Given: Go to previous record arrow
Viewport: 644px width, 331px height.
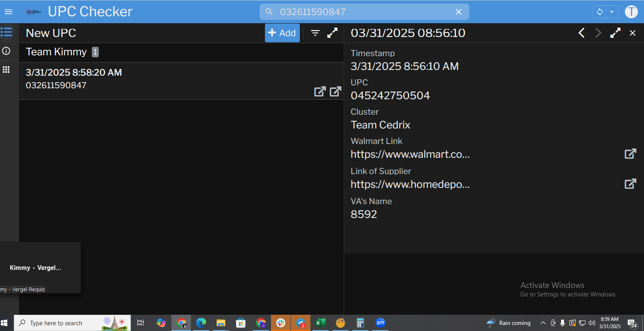Looking at the screenshot, I should [x=581, y=33].
